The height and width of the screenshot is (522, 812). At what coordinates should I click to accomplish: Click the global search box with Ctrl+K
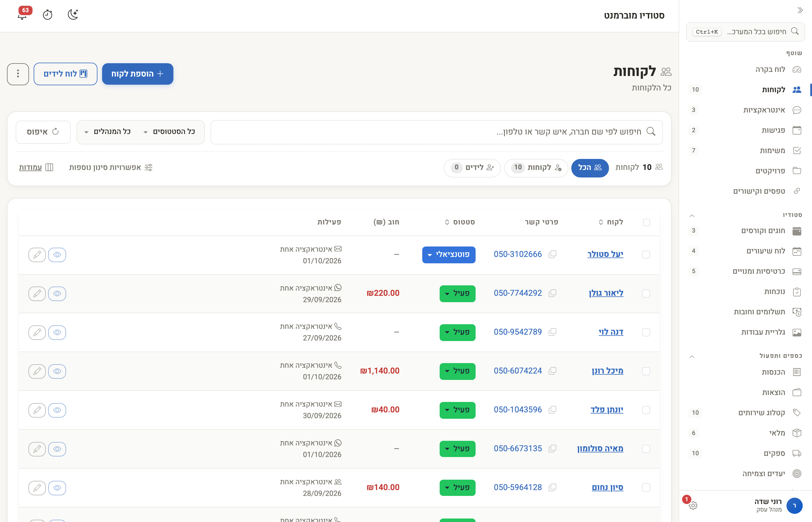745,32
